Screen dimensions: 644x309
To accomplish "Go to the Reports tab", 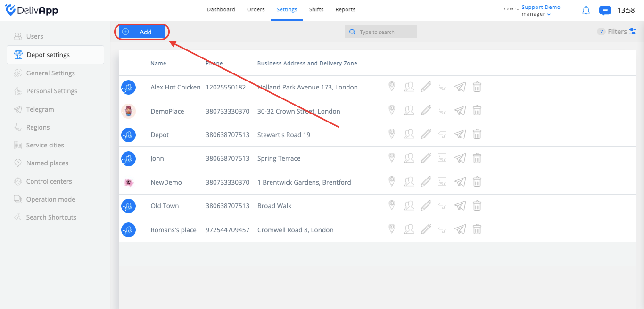I will point(345,9).
